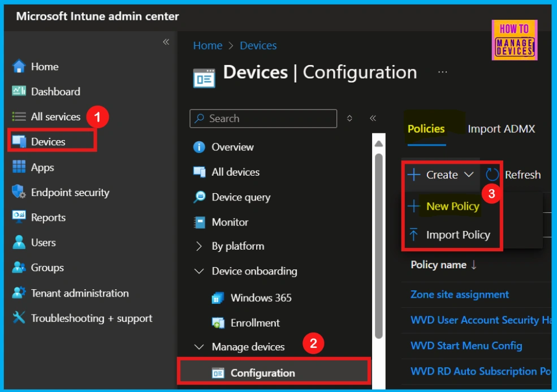The image size is (557, 392).
Task: Click the Reports monitor icon
Action: tap(19, 217)
